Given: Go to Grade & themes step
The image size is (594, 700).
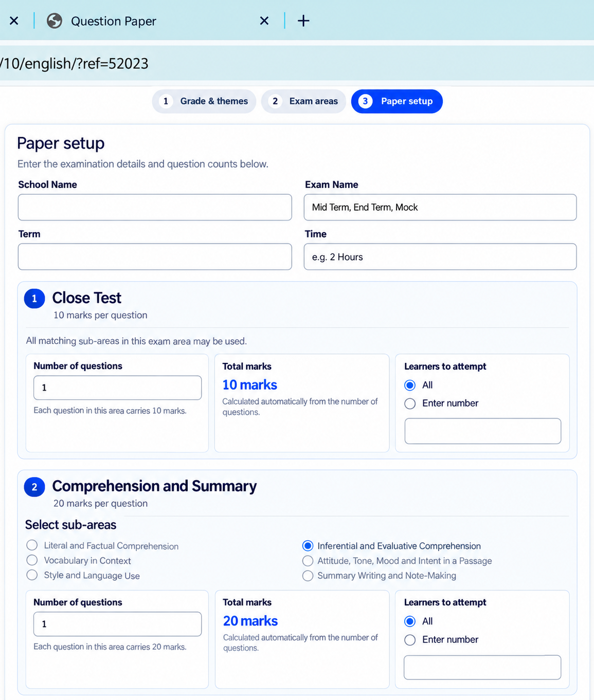Looking at the screenshot, I should (204, 101).
